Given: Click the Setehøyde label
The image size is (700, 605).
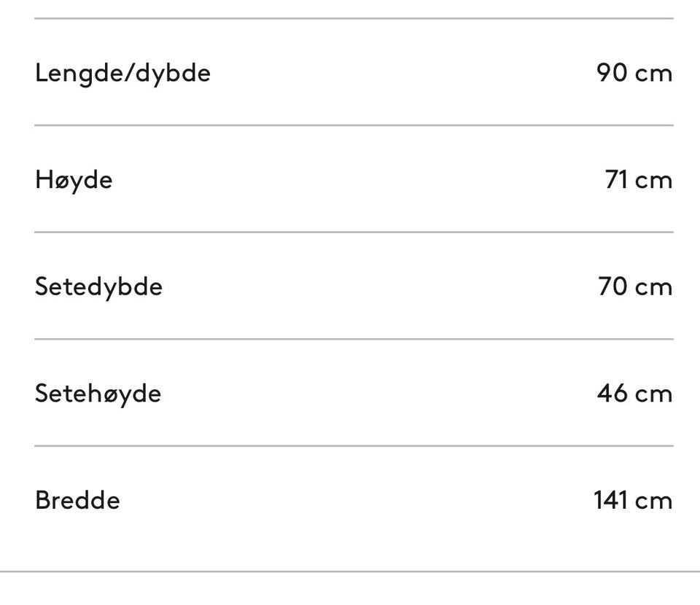Looking at the screenshot, I should click(98, 394).
